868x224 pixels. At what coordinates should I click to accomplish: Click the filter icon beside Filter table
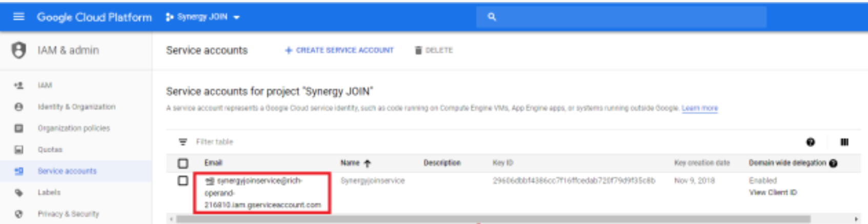183,142
